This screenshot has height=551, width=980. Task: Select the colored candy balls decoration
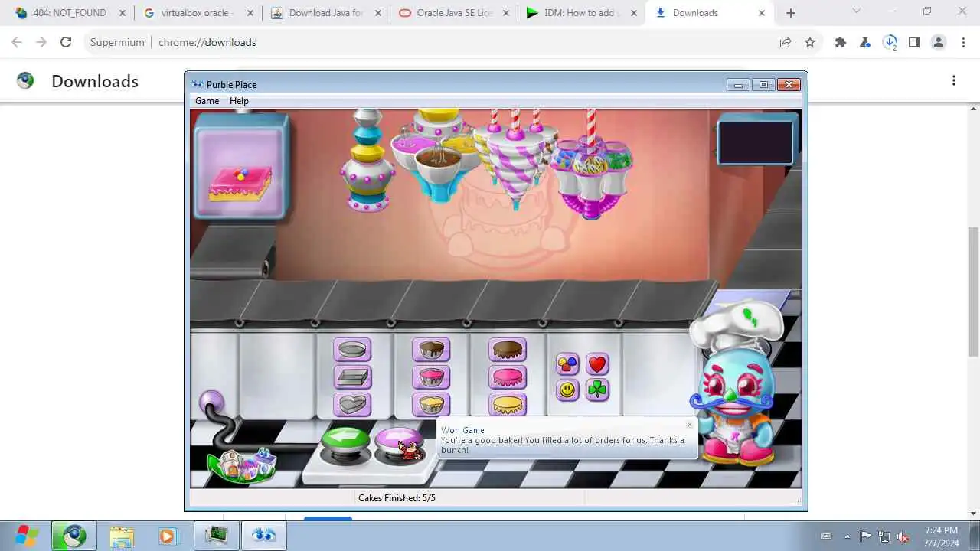pyautogui.click(x=567, y=364)
